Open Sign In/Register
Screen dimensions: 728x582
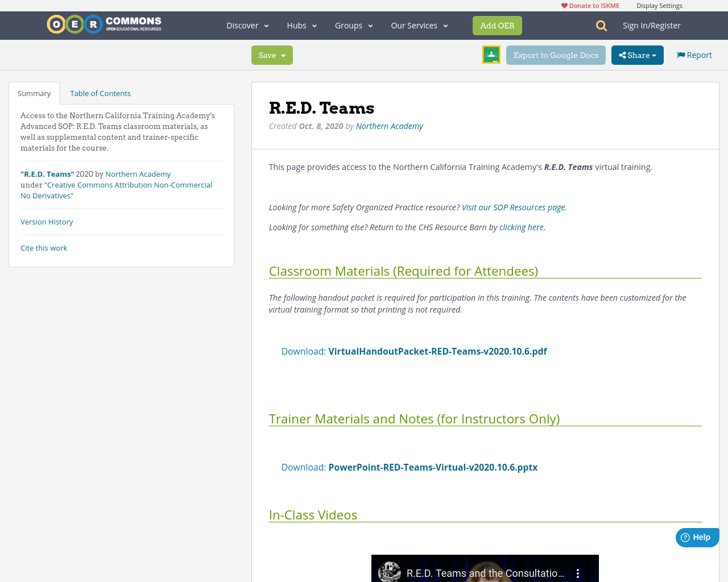tap(652, 25)
